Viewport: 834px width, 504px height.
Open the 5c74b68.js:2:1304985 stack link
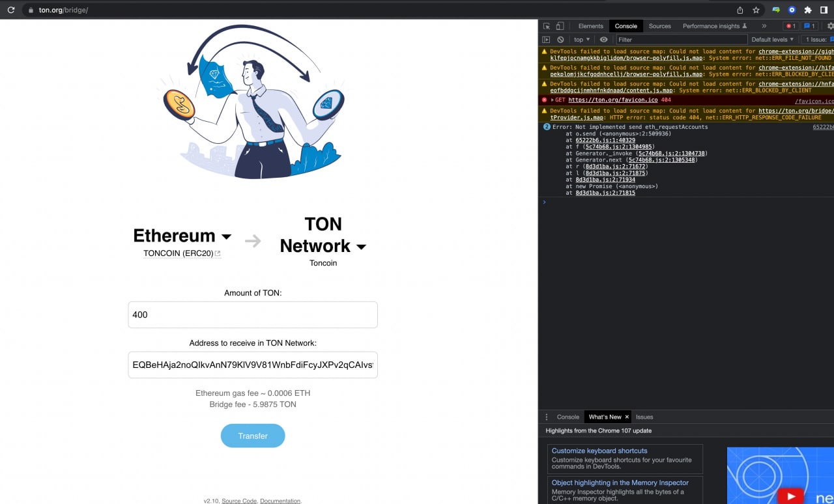620,147
